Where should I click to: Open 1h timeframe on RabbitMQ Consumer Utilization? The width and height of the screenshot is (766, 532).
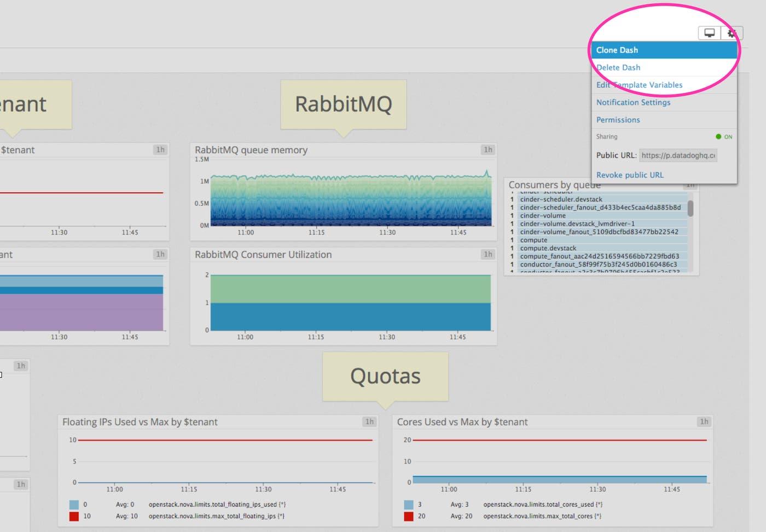[488, 254]
